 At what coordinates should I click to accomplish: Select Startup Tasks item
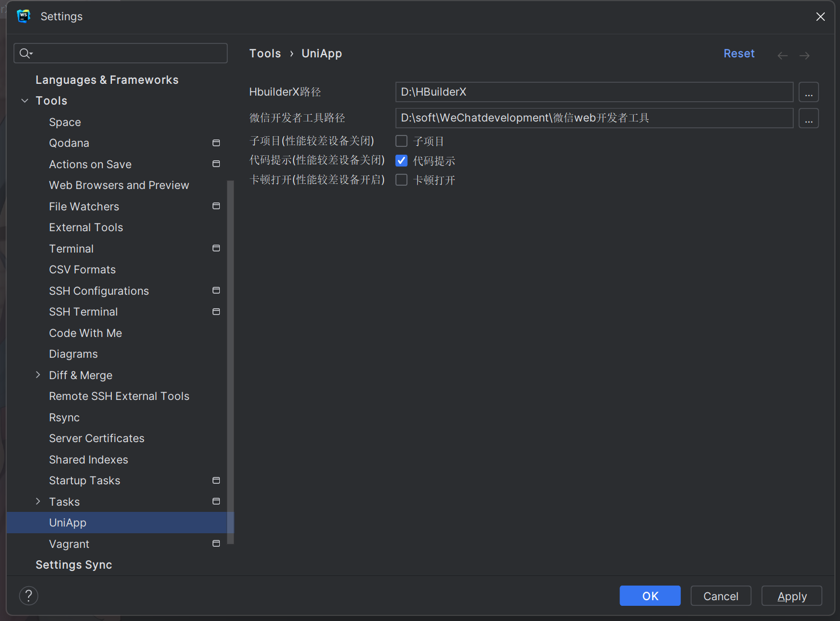coord(84,480)
